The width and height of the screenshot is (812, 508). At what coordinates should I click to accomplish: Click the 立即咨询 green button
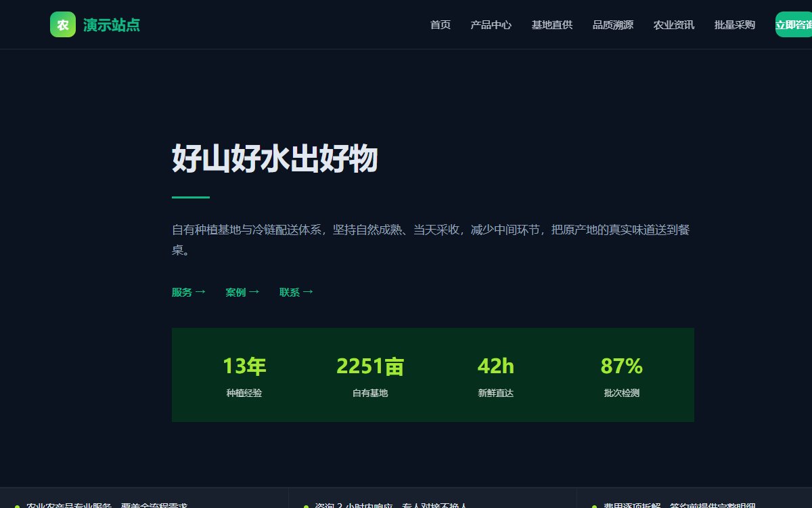(794, 25)
